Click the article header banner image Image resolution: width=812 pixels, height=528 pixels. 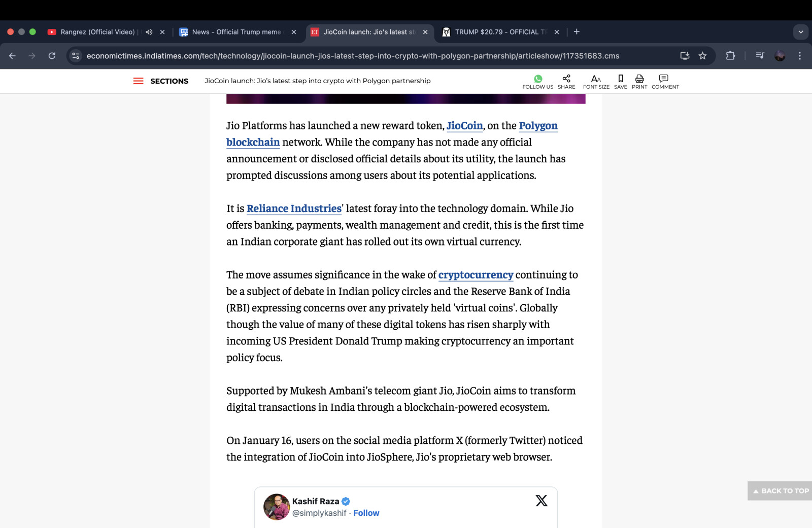point(405,98)
